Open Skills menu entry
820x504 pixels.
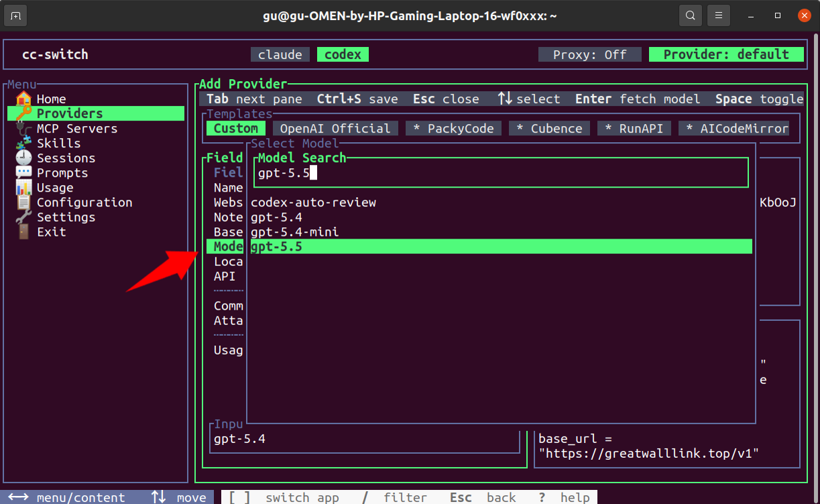(x=58, y=143)
